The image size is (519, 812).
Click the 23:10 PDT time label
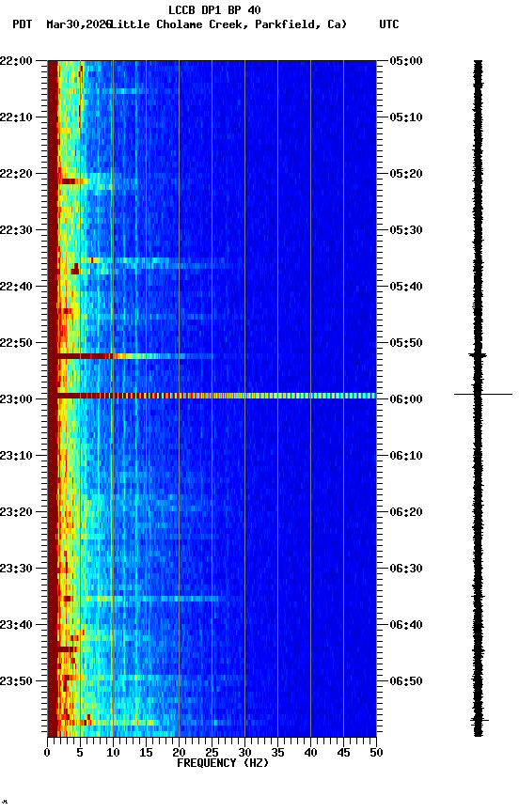pyautogui.click(x=16, y=456)
